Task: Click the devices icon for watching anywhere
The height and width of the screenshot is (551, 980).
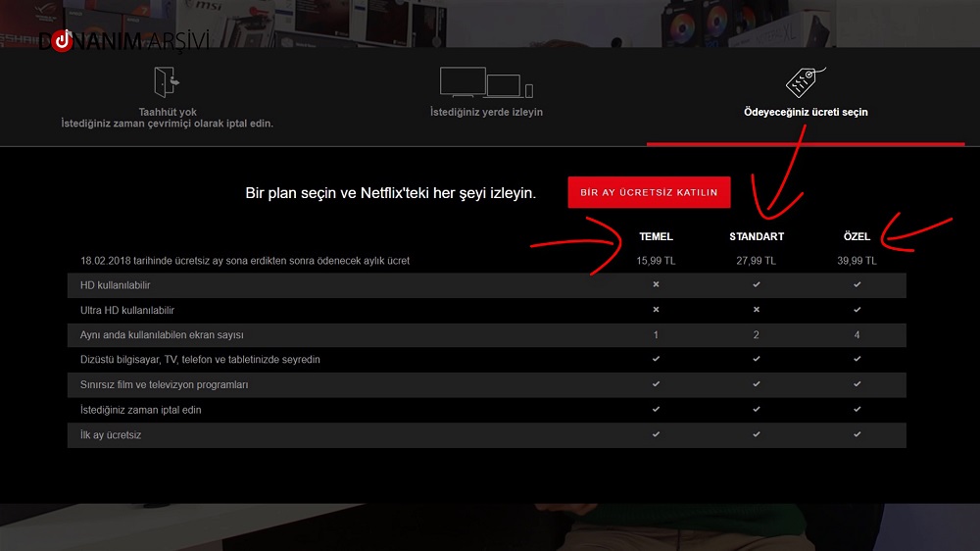Action: (486, 82)
